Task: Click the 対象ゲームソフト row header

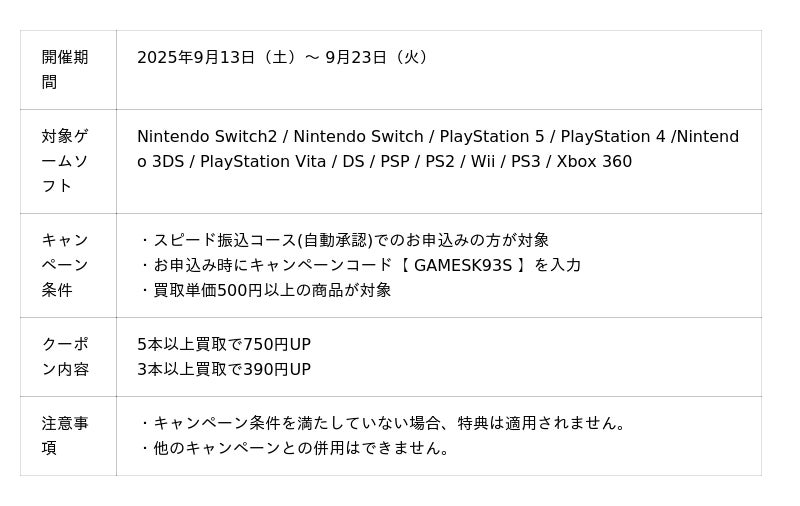Action: (65, 161)
